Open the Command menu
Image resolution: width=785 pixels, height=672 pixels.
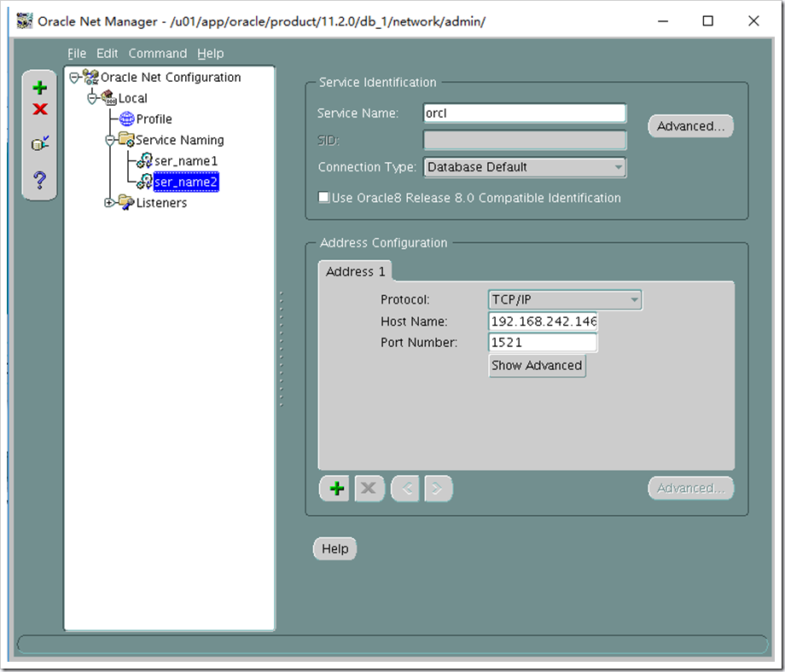tap(158, 54)
